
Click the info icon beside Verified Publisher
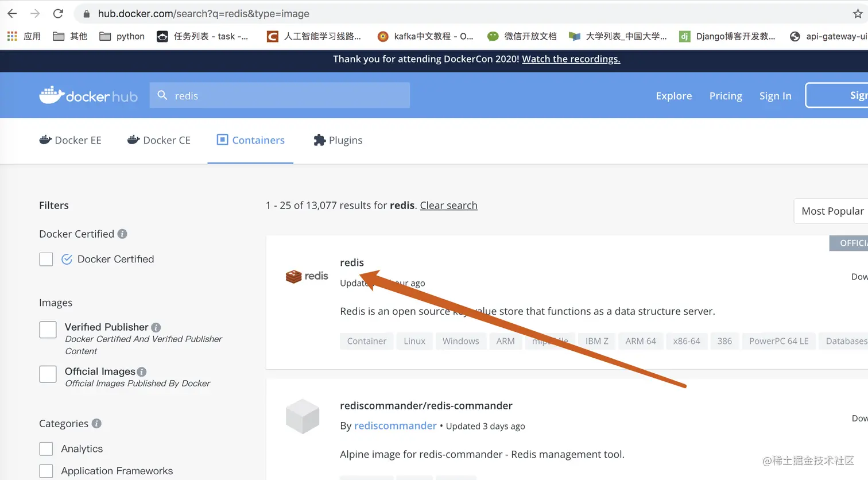[156, 327]
